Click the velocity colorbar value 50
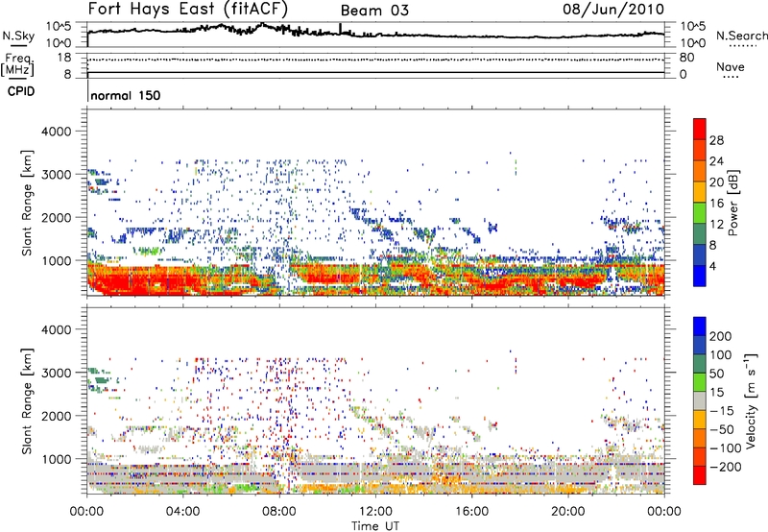 tap(716, 374)
